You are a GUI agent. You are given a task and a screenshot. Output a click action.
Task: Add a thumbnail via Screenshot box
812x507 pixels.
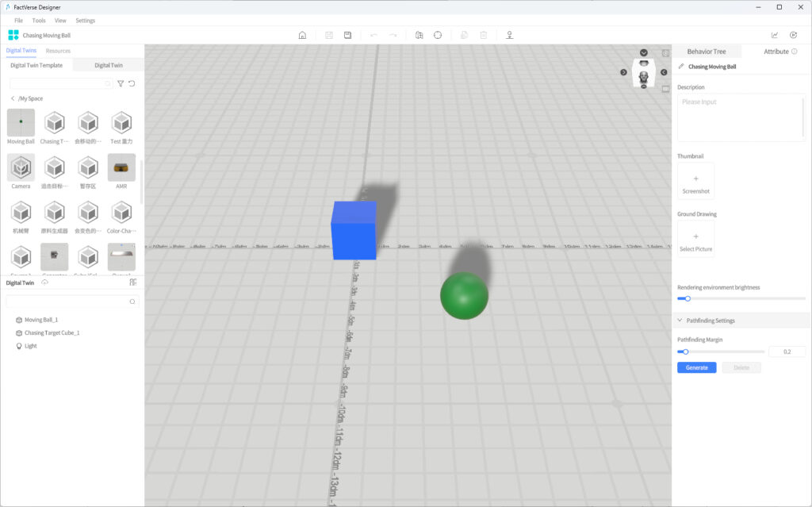[695, 181]
